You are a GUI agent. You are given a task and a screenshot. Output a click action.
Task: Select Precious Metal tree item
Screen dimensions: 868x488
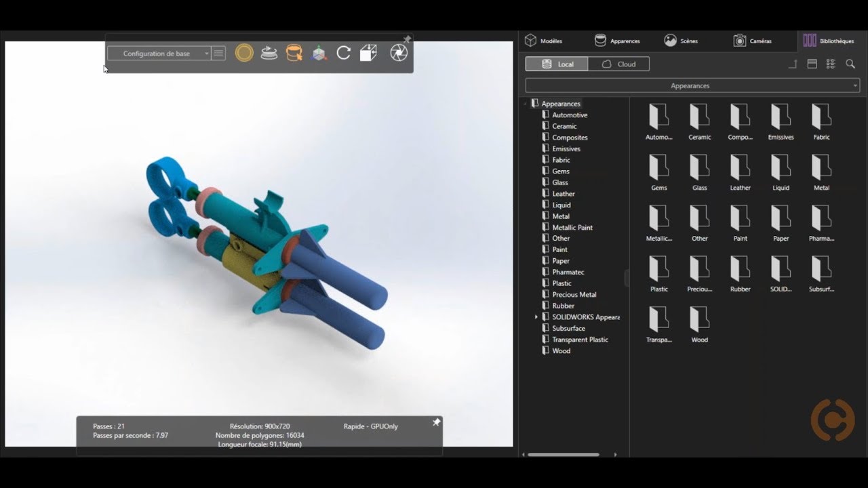click(574, 295)
